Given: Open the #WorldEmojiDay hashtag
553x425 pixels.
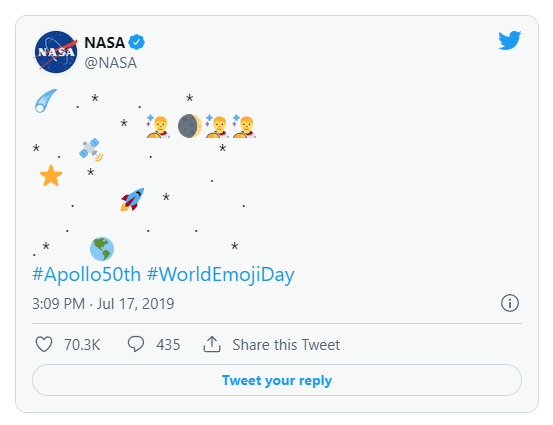Looking at the screenshot, I should [x=221, y=274].
